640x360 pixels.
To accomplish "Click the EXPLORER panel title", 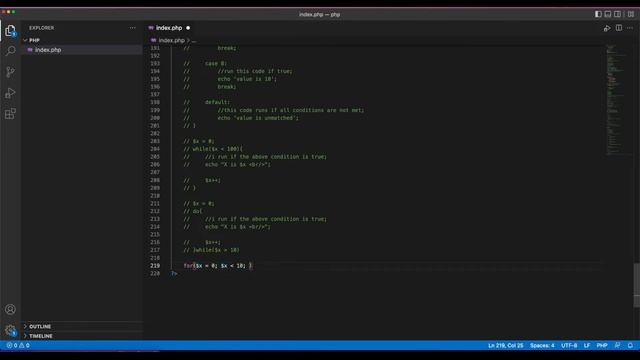I will click(x=42, y=28).
